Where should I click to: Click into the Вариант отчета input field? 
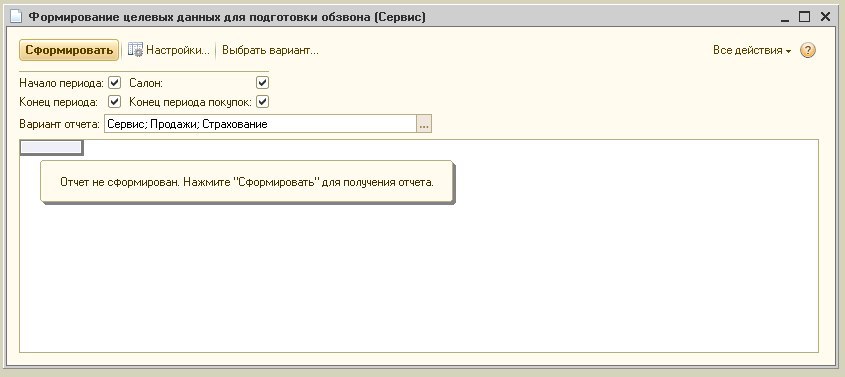(260, 124)
